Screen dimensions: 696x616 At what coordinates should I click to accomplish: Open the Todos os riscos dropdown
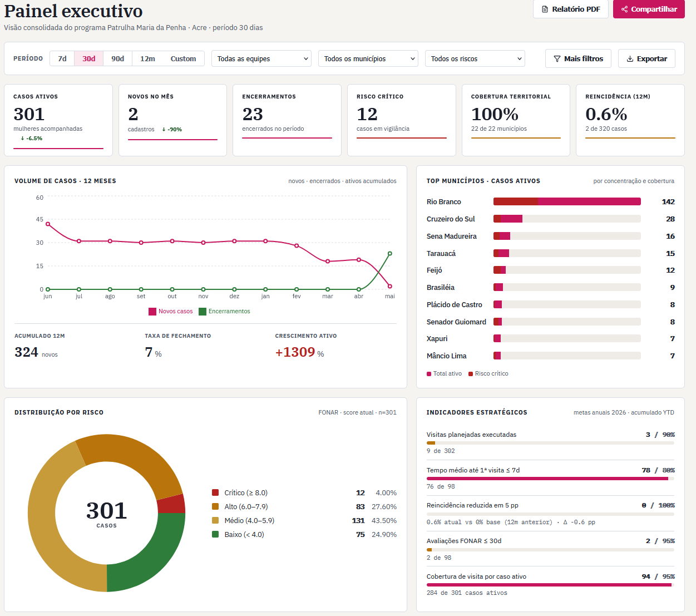click(x=475, y=58)
